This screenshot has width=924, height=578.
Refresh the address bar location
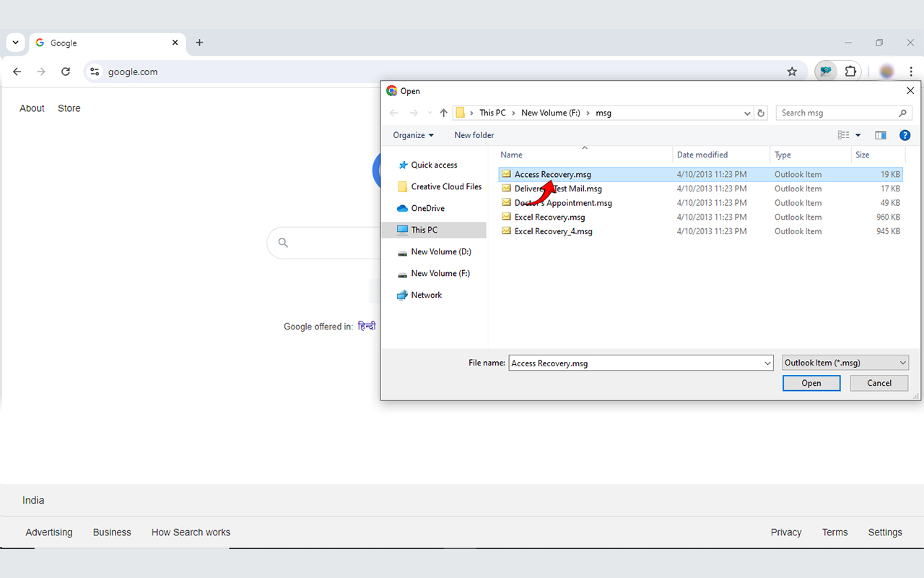click(x=760, y=113)
